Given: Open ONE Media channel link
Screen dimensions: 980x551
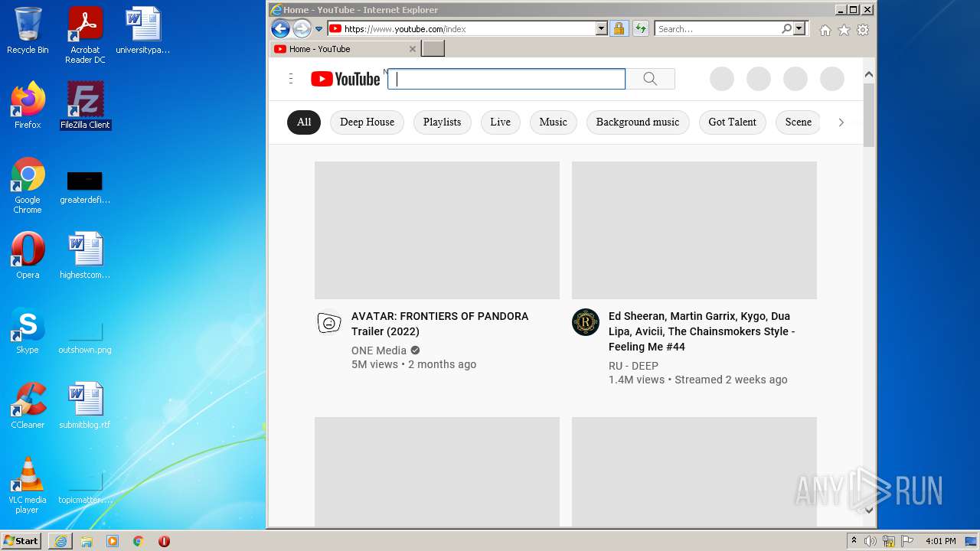Looking at the screenshot, I should [x=379, y=350].
